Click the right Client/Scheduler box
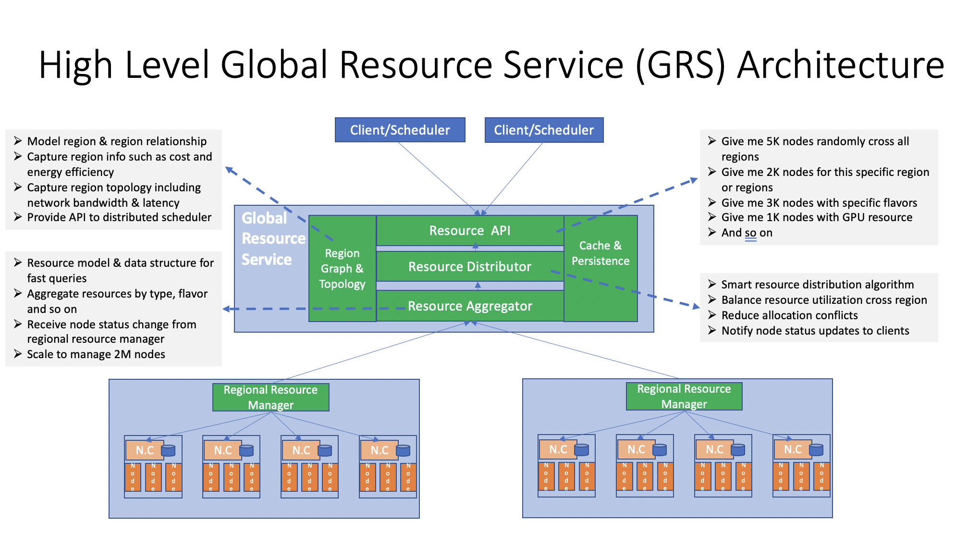980x548 pixels. [x=544, y=130]
